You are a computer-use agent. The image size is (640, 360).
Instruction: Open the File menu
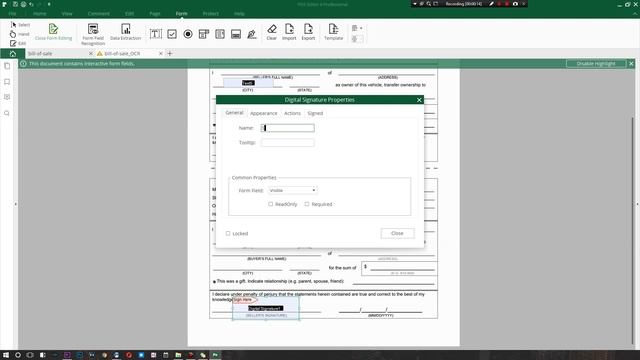pyautogui.click(x=12, y=13)
